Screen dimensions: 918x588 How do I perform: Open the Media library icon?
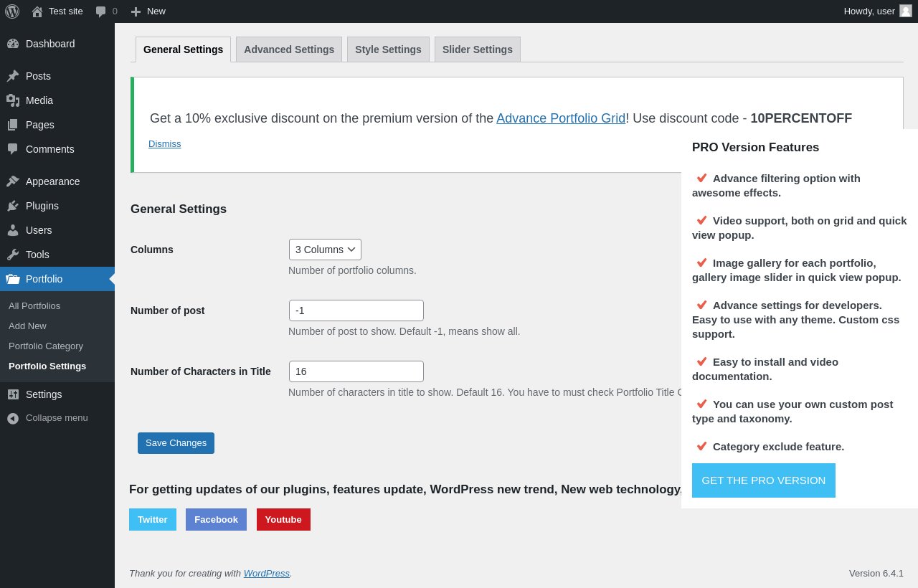13,100
